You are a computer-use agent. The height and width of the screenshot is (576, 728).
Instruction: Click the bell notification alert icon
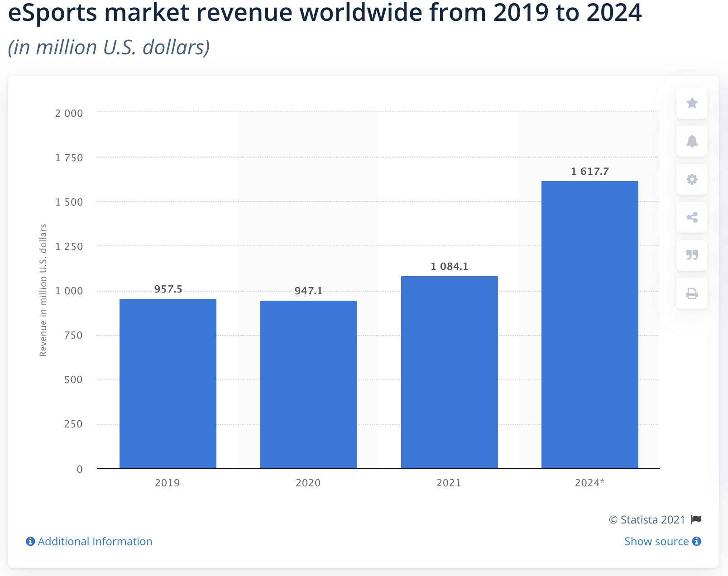coord(691,141)
